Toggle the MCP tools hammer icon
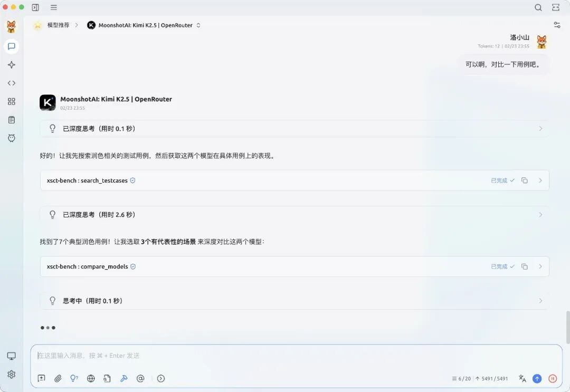The height and width of the screenshot is (392, 570). point(124,378)
